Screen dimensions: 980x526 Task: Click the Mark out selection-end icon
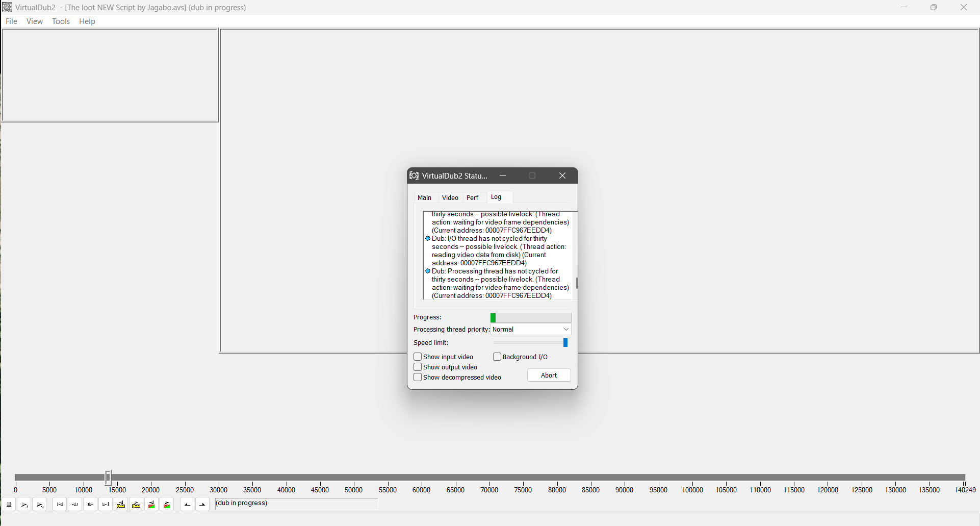(202, 505)
